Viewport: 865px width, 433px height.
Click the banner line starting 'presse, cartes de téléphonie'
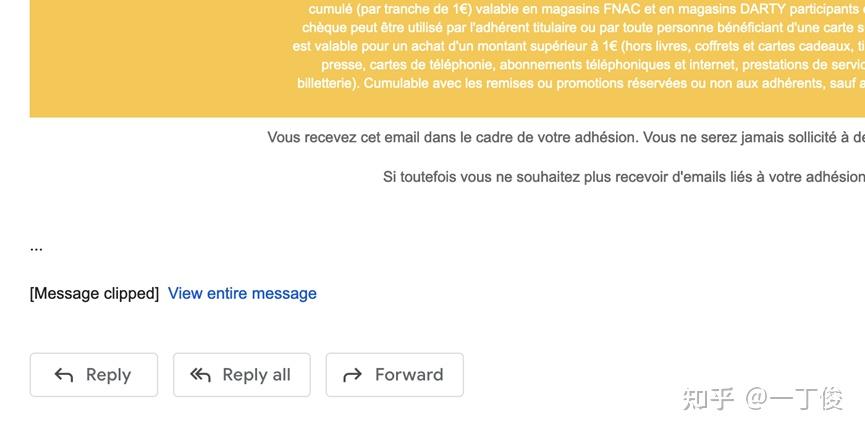click(592, 65)
